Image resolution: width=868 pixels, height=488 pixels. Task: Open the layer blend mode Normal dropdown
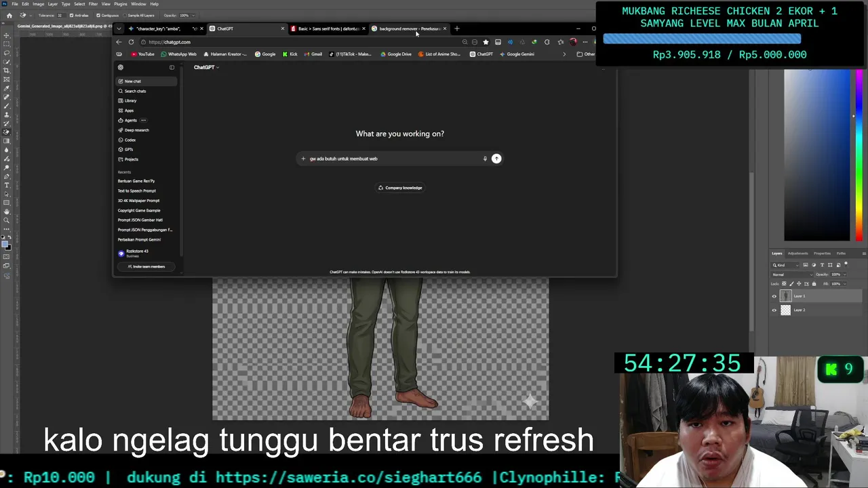792,274
